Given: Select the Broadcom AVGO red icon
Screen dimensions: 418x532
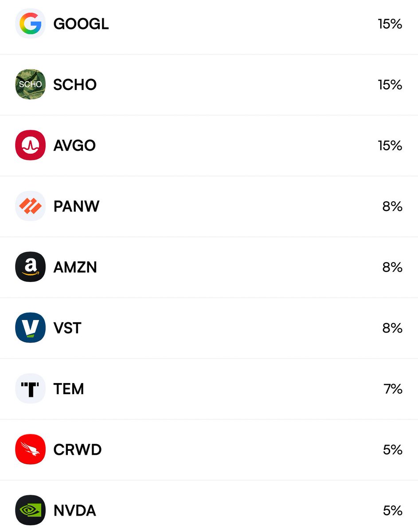Looking at the screenshot, I should click(x=30, y=145).
